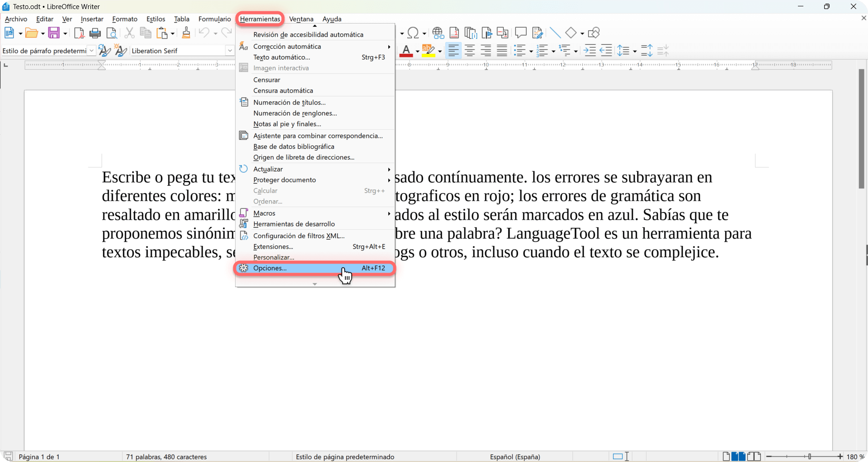Expand the paragraph style dropdown
The height and width of the screenshot is (462, 868).
point(92,51)
